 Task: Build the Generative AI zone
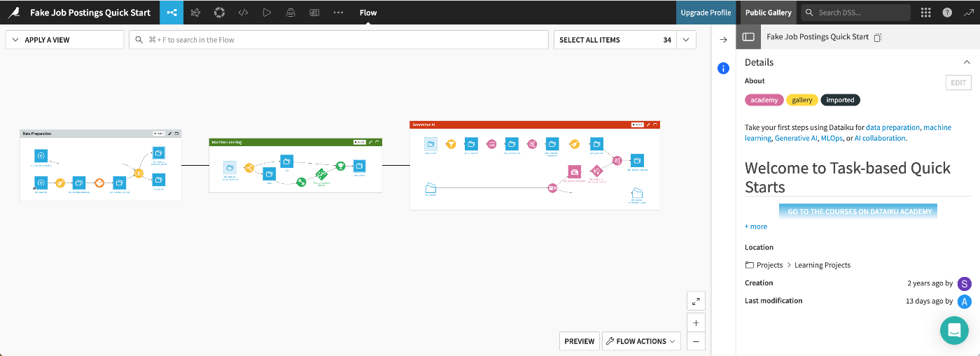click(637, 124)
